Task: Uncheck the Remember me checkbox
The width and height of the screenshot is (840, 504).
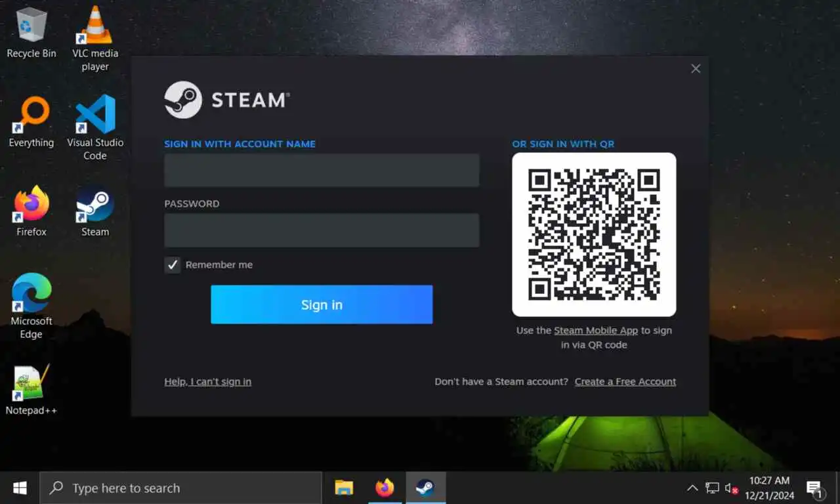Action: pyautogui.click(x=173, y=265)
